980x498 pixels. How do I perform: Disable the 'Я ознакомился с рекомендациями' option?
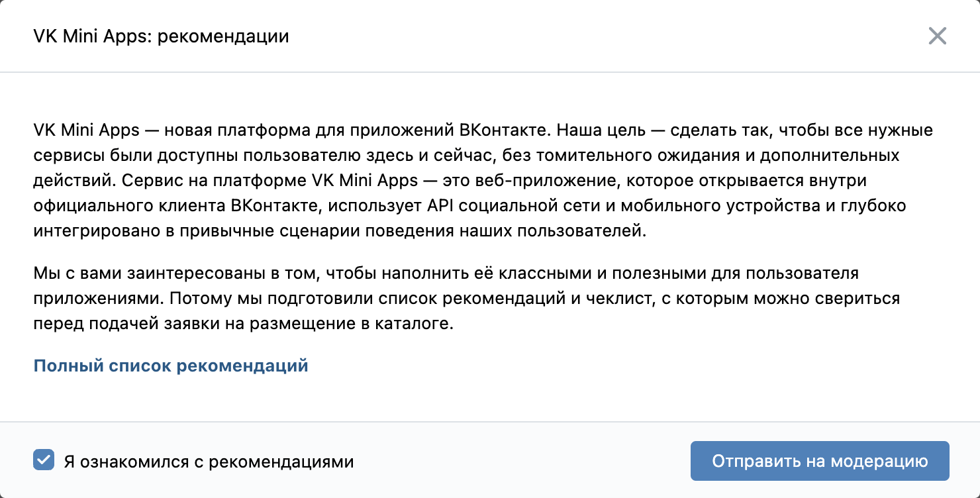tap(43, 460)
